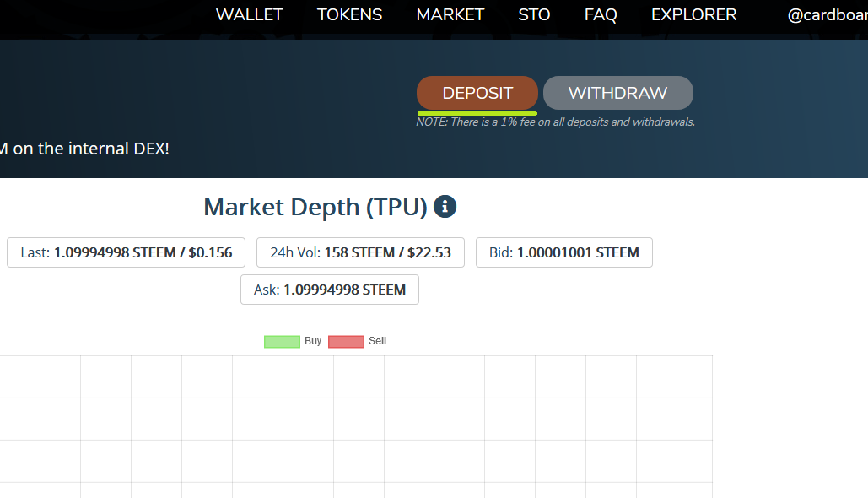
Task: Open the FAQ page
Action: pos(601,14)
